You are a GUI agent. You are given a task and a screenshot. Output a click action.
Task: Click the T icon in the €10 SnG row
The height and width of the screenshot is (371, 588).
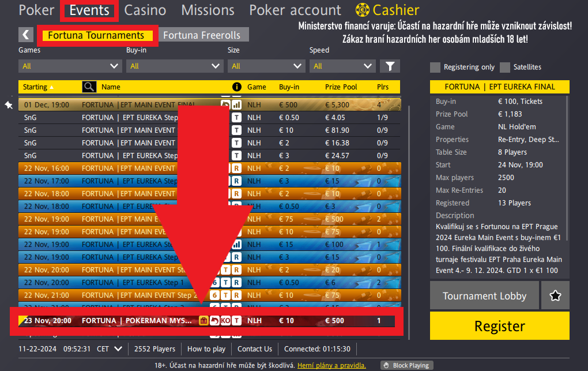[236, 130]
